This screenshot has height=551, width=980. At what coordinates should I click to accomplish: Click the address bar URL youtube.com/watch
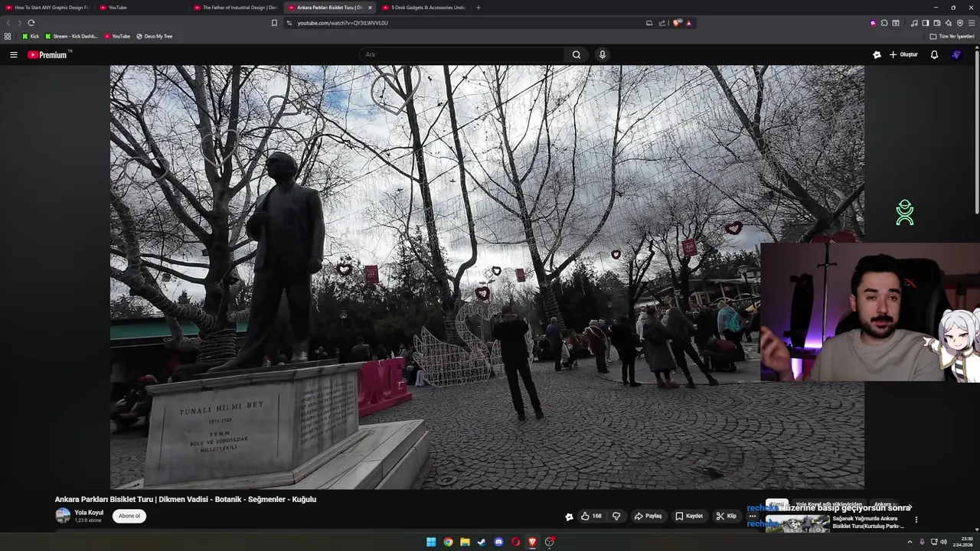(x=342, y=23)
